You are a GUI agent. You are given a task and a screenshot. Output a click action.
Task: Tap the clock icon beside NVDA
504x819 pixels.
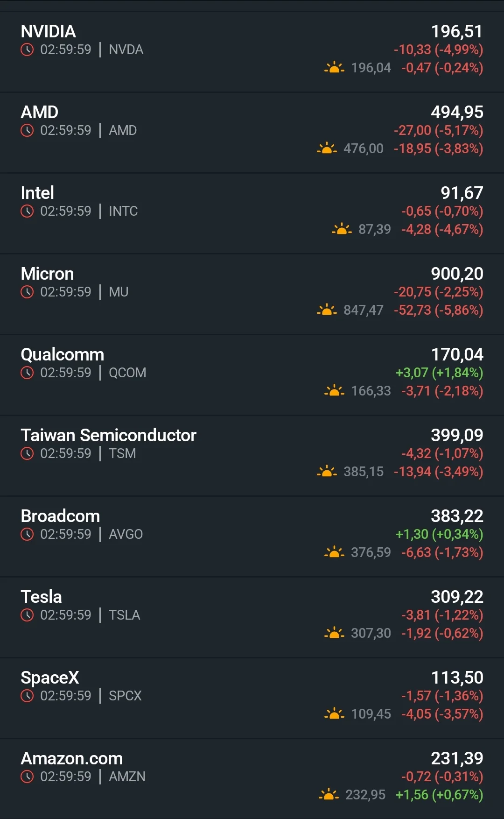pos(27,49)
